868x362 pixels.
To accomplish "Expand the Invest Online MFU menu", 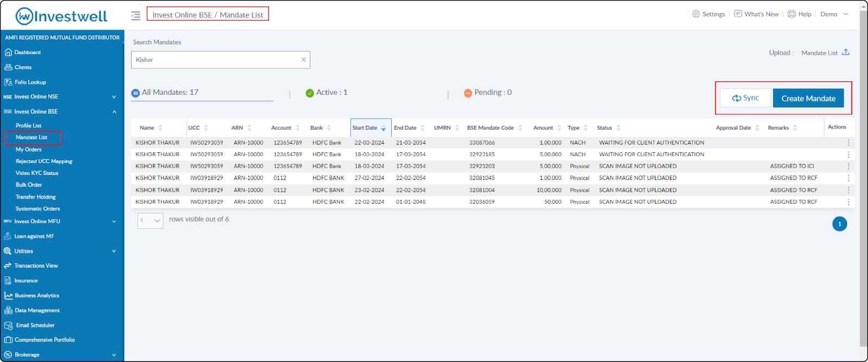I will pos(114,222).
